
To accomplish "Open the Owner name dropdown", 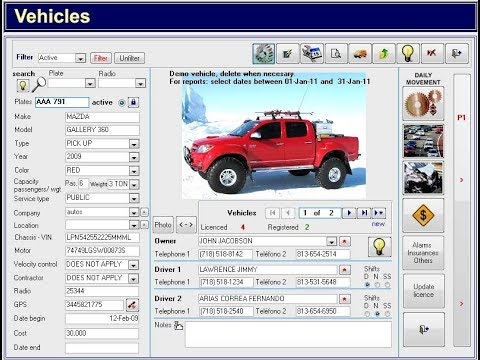I will [331, 241].
